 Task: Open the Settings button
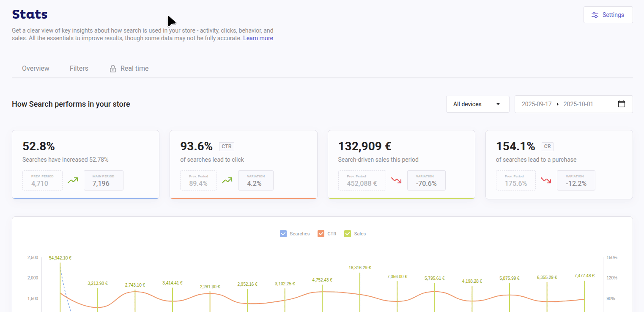608,15
